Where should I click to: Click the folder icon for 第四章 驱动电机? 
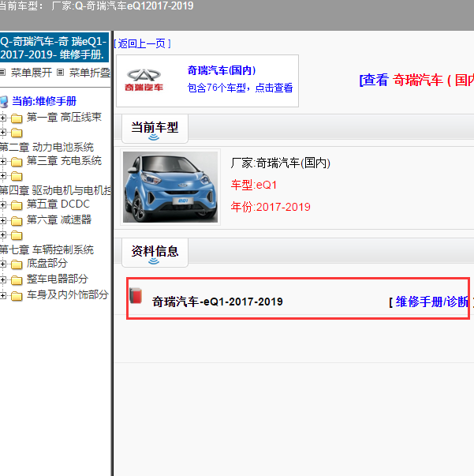[x=17, y=176]
